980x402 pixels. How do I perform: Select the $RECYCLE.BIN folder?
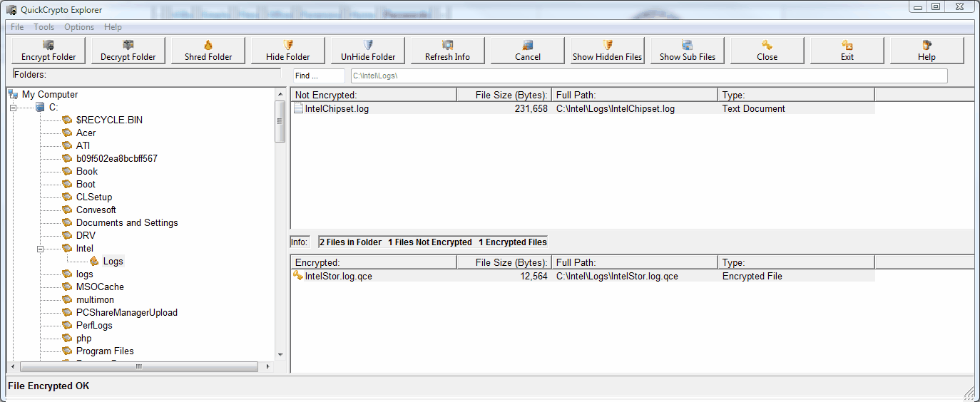[109, 120]
